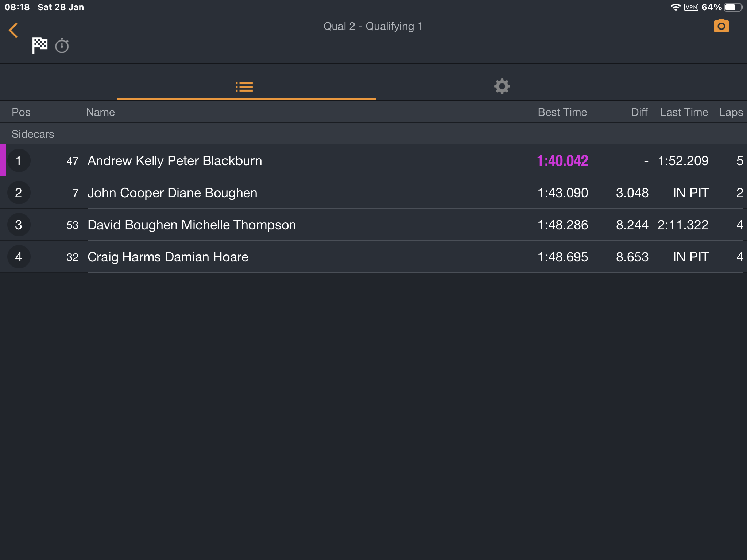Select the checkered flag icon
The width and height of the screenshot is (747, 560).
point(39,46)
